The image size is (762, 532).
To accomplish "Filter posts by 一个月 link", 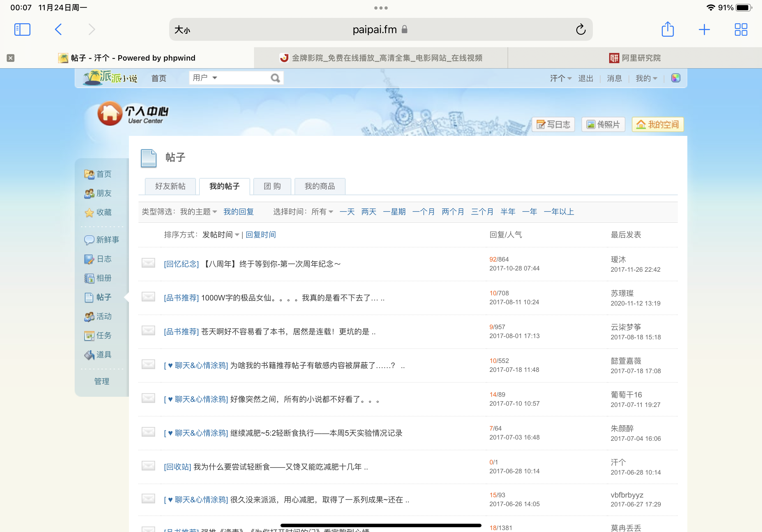I will [x=423, y=211].
